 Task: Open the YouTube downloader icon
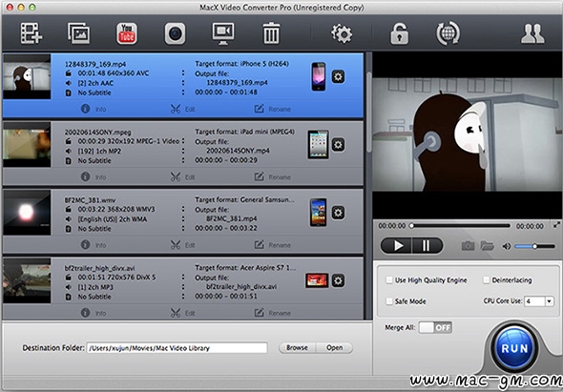coord(127,33)
